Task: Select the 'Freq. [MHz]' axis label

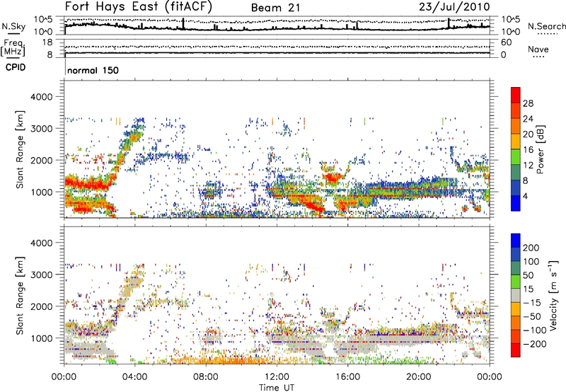Action: (13, 47)
